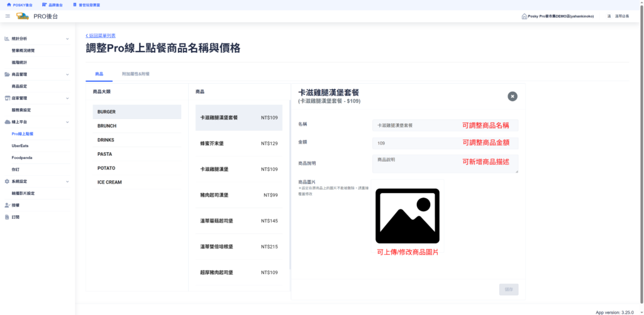Click the PRO後台 logo icon
Screen dimensions: 644x315
click(x=23, y=16)
